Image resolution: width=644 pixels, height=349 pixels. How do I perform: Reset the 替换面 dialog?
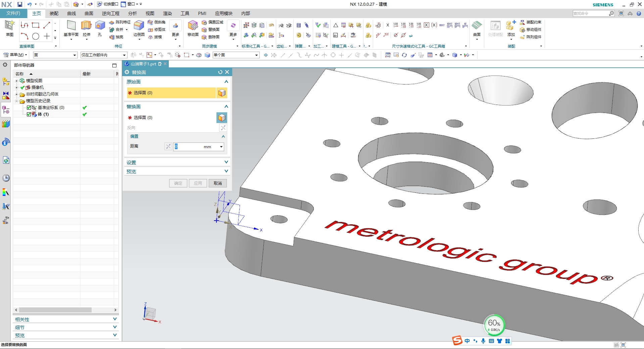tap(220, 72)
